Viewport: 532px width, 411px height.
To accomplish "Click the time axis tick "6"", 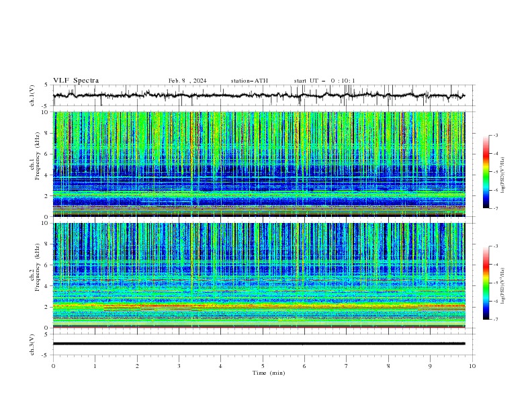I will click(304, 366).
